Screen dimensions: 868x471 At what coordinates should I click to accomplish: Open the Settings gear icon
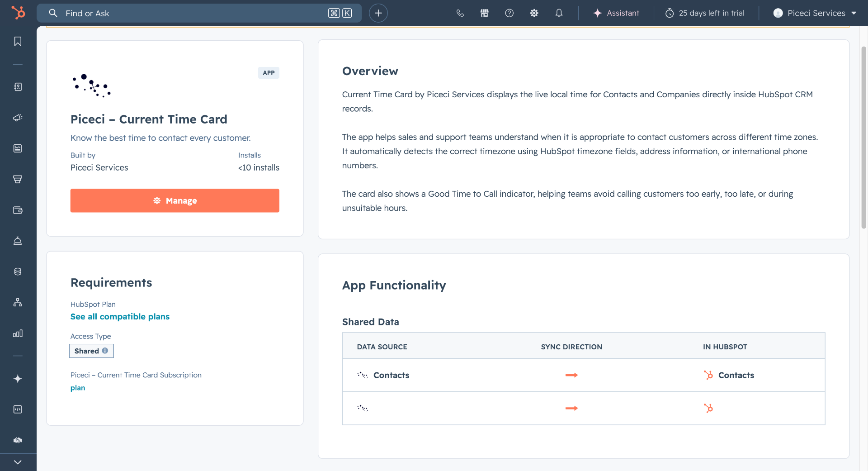pos(534,13)
